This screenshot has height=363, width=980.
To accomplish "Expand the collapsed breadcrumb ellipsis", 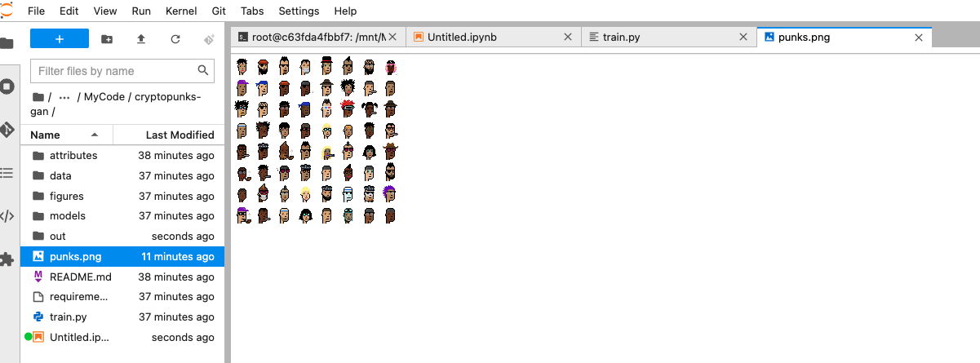I will point(63,97).
